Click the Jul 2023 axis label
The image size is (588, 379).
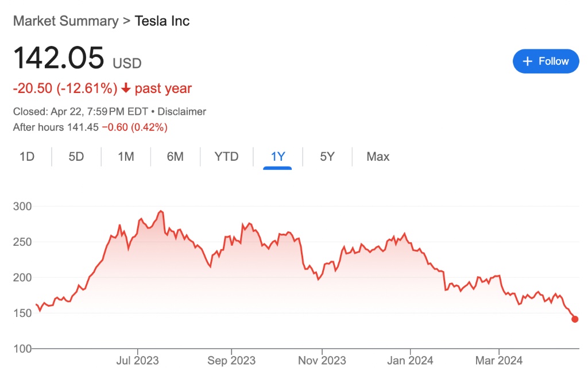[x=137, y=361]
